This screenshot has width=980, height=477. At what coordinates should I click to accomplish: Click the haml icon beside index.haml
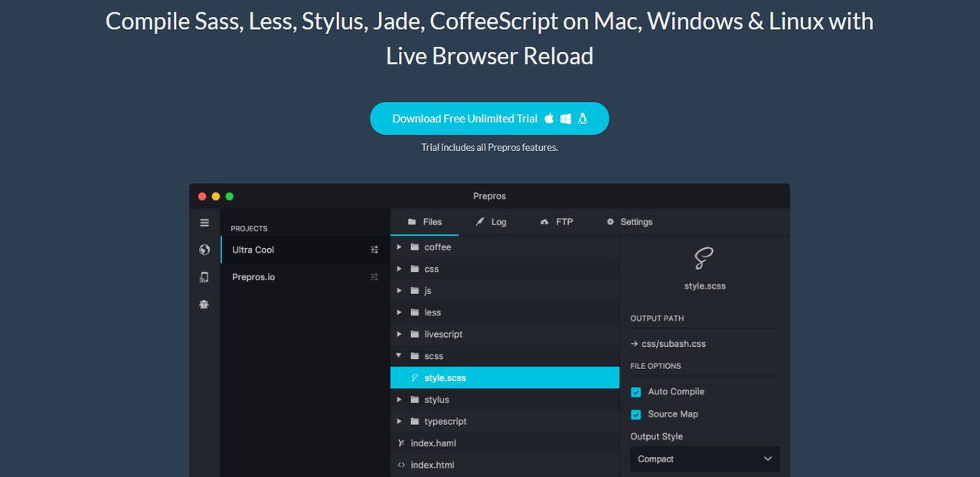pos(401,443)
